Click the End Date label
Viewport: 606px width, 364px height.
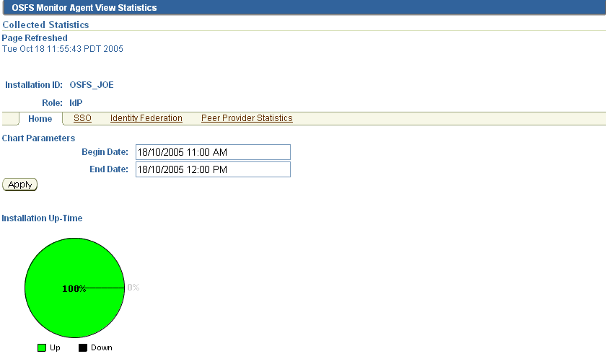pos(109,169)
